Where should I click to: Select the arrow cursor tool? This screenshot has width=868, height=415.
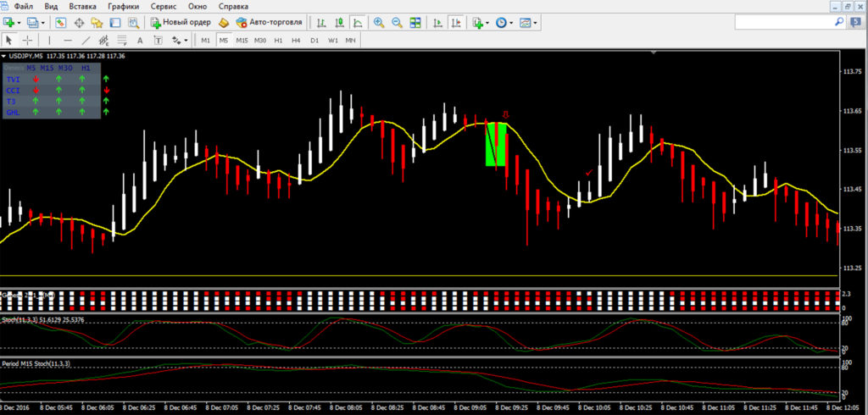coord(8,41)
